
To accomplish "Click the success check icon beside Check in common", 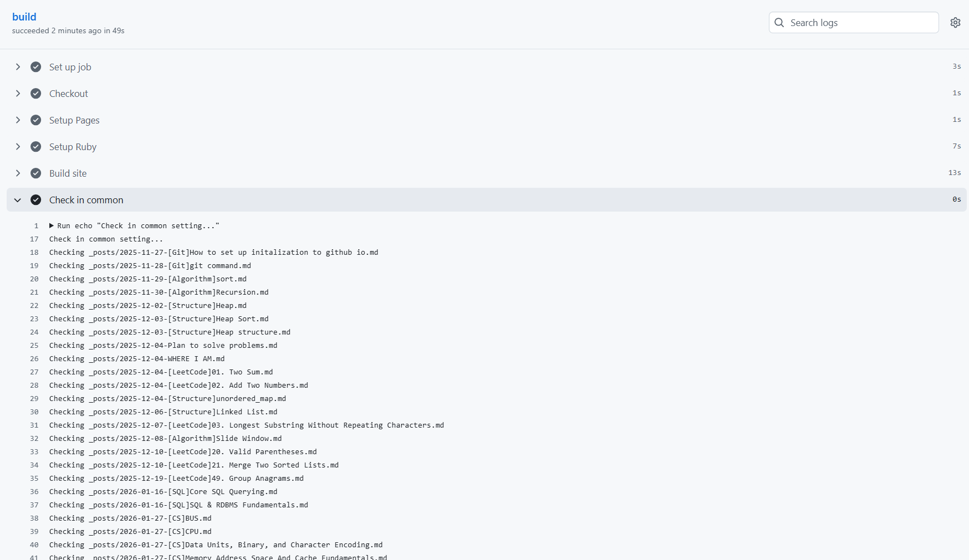I will 36,200.
